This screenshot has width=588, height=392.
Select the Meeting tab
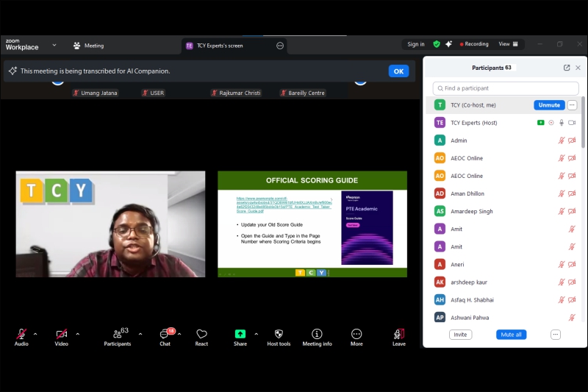click(88, 46)
